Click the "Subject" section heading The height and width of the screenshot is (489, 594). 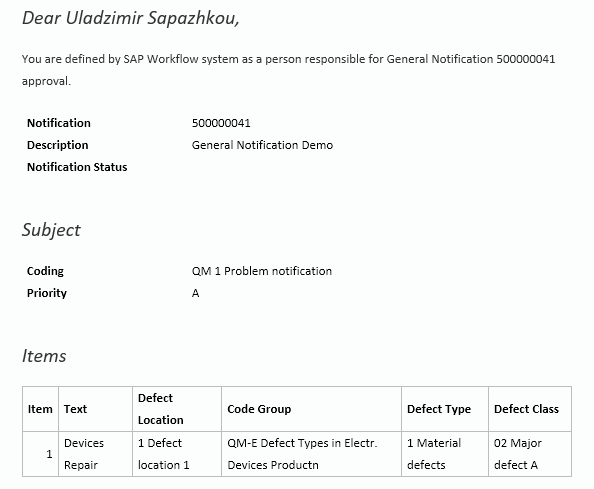click(51, 230)
